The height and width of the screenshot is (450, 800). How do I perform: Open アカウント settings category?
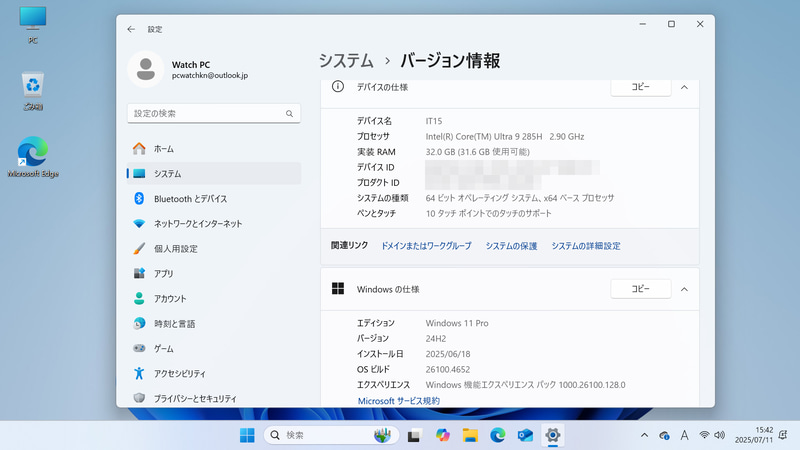[x=214, y=298]
